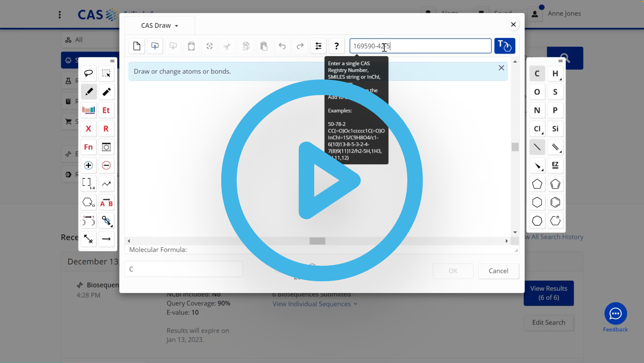Viewport: 644px width, 363px height.
Task: Create a new blank drawing document
Action: tap(137, 46)
